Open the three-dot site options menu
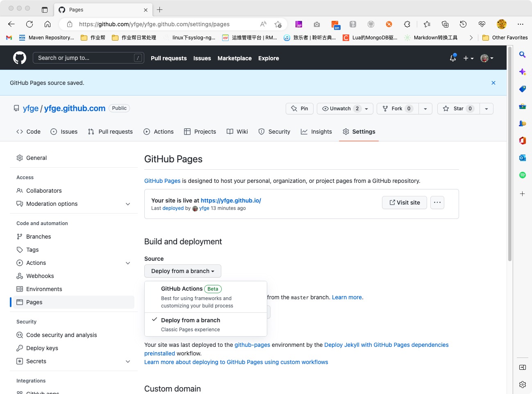 pyautogui.click(x=437, y=203)
